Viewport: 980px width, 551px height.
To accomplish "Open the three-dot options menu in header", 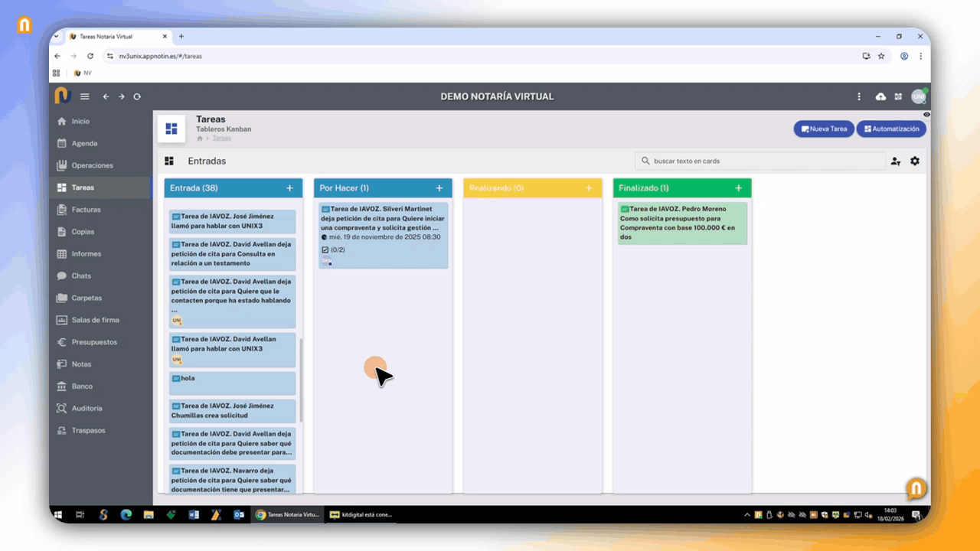I will coord(859,96).
